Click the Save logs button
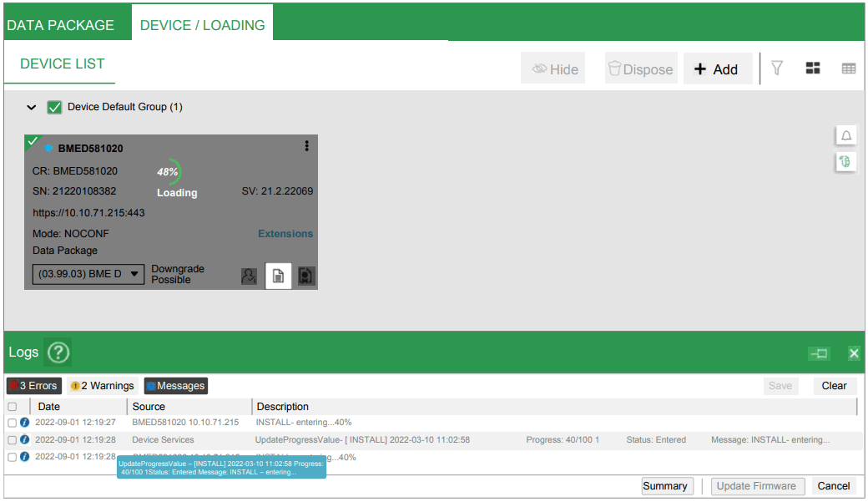 [x=780, y=386]
